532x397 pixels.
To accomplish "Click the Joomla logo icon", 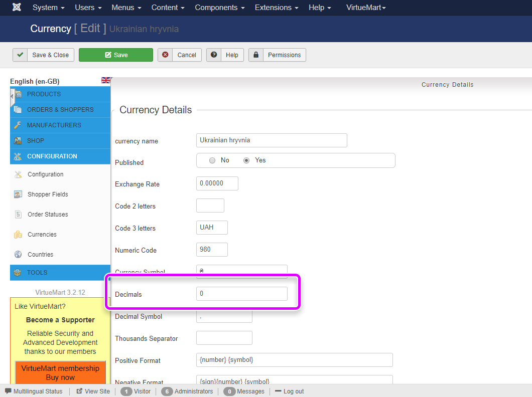I will pos(17,7).
